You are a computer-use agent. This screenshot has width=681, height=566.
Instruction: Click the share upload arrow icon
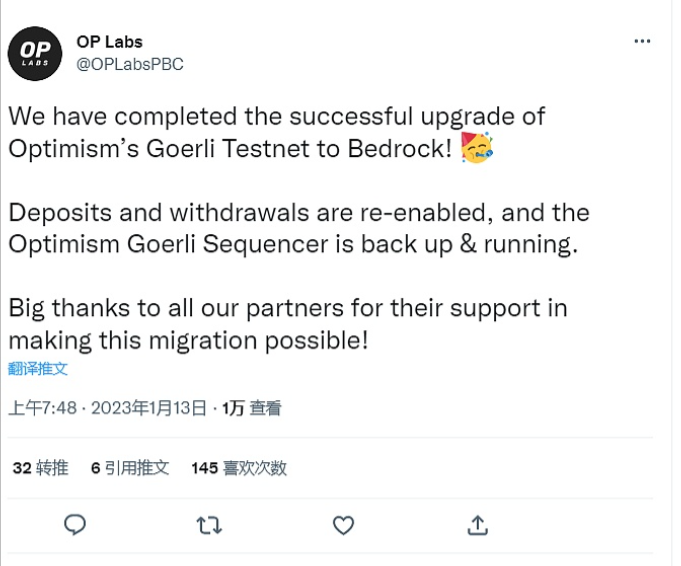click(478, 525)
